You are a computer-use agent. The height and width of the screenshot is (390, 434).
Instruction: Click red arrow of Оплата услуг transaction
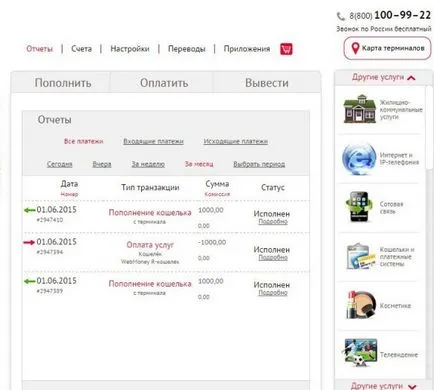click(29, 242)
